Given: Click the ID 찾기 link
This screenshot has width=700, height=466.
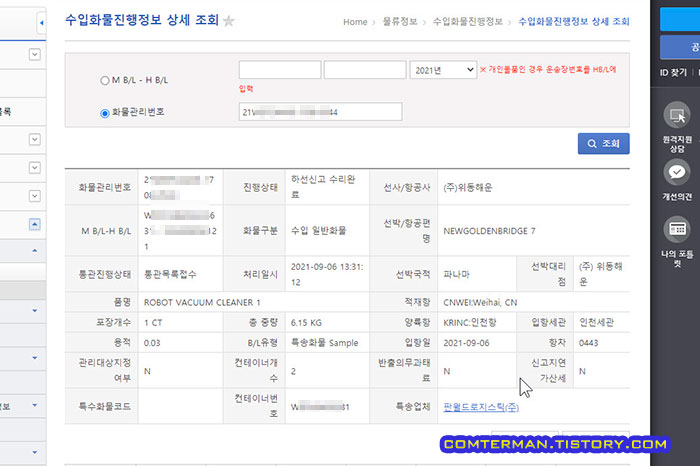Looking at the screenshot, I should click(x=673, y=72).
